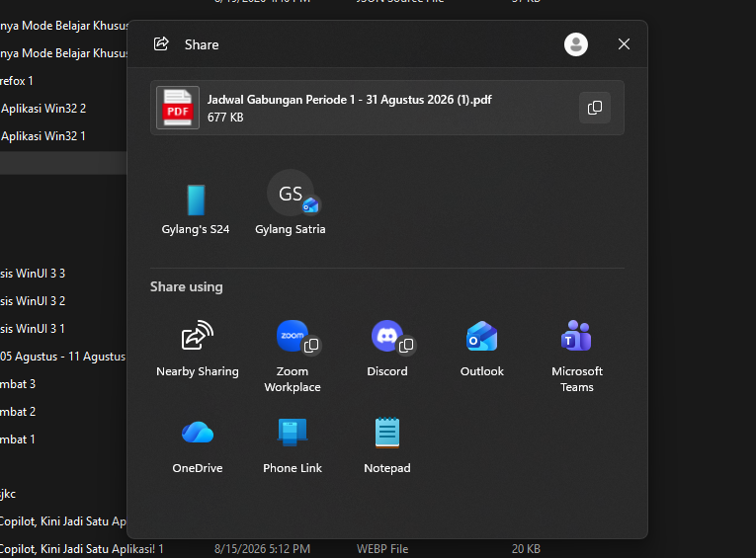Share file through Phone Link
This screenshot has height=558, width=756.
(x=293, y=445)
